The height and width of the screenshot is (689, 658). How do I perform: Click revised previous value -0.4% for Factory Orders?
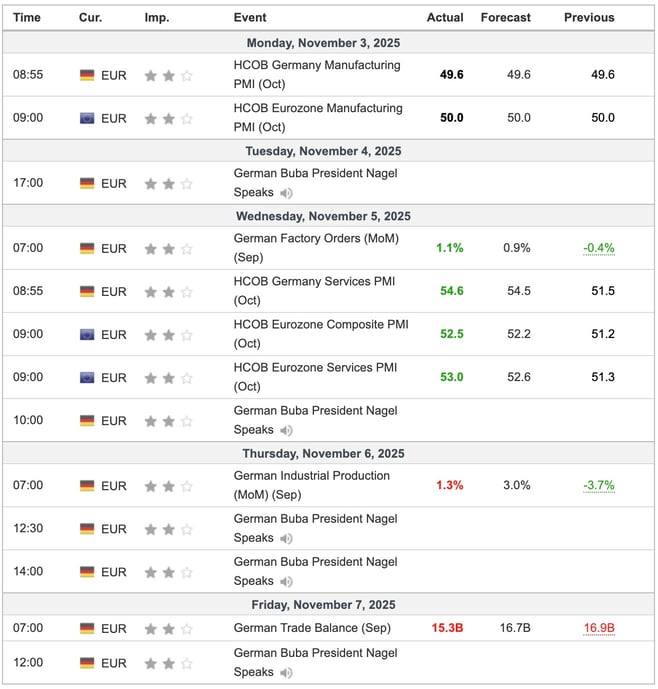click(x=599, y=248)
